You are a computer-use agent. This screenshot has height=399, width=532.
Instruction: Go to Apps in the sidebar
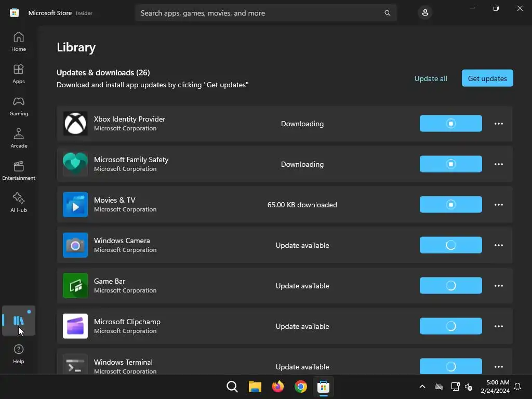(19, 74)
